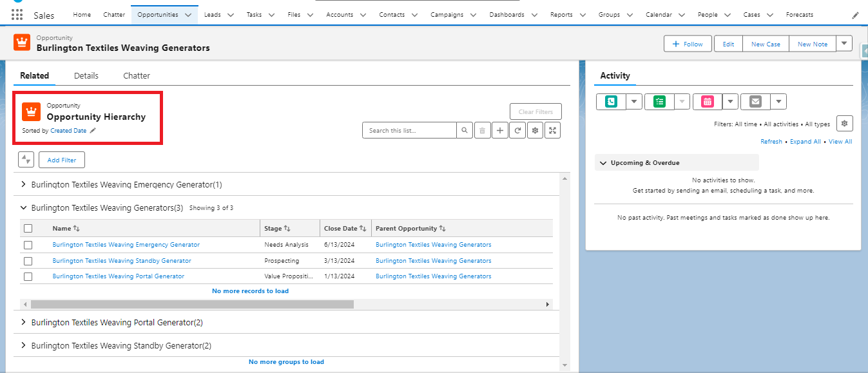Open the Dashboards navigation item

pyautogui.click(x=506, y=15)
